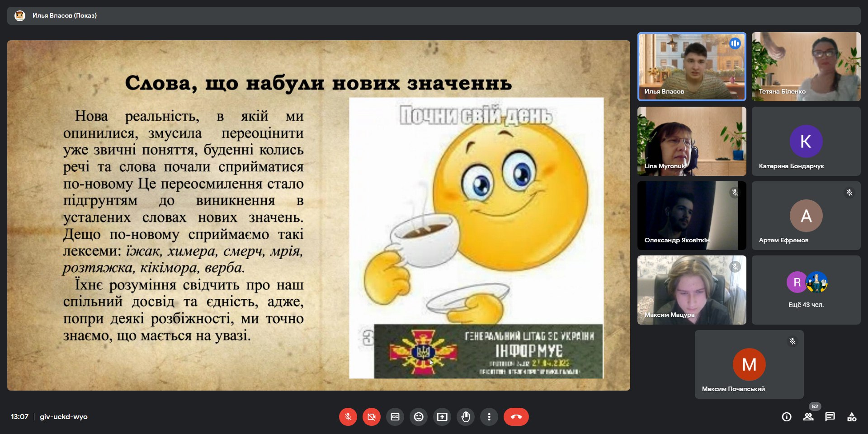This screenshot has height=434, width=868.
Task: Leave the call with the red hang-up button
Action: [516, 417]
